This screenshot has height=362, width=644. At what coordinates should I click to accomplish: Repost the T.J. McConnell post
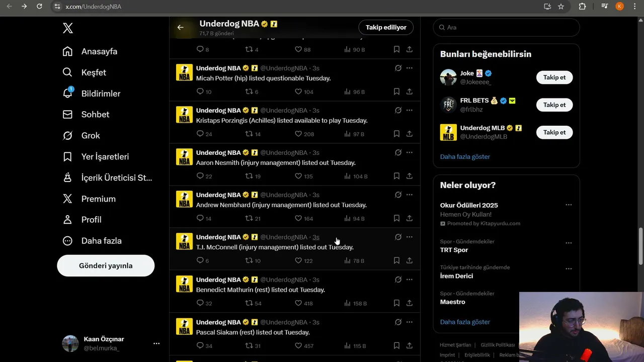[253, 261]
